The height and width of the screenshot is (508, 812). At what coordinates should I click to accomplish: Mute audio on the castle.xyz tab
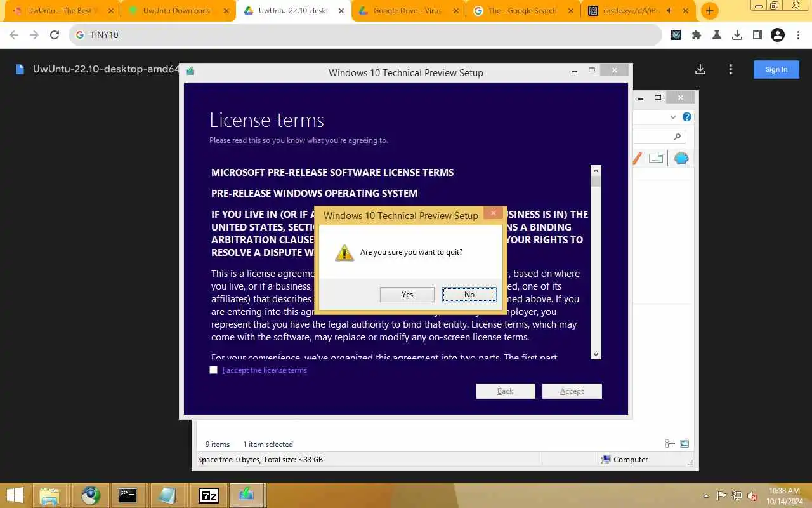tap(669, 11)
